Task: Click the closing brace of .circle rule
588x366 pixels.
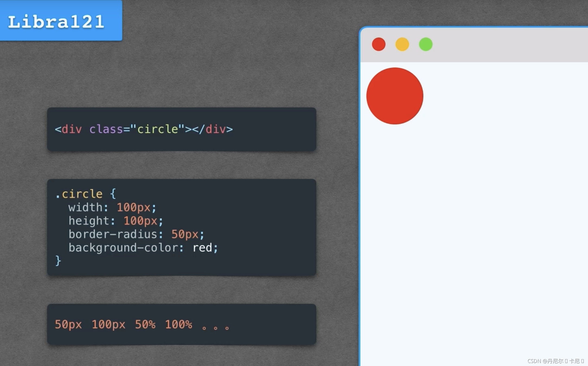Action: (x=58, y=261)
